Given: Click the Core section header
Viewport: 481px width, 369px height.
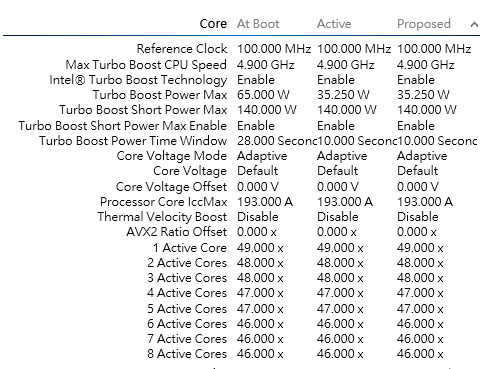Looking at the screenshot, I should (x=213, y=24).
